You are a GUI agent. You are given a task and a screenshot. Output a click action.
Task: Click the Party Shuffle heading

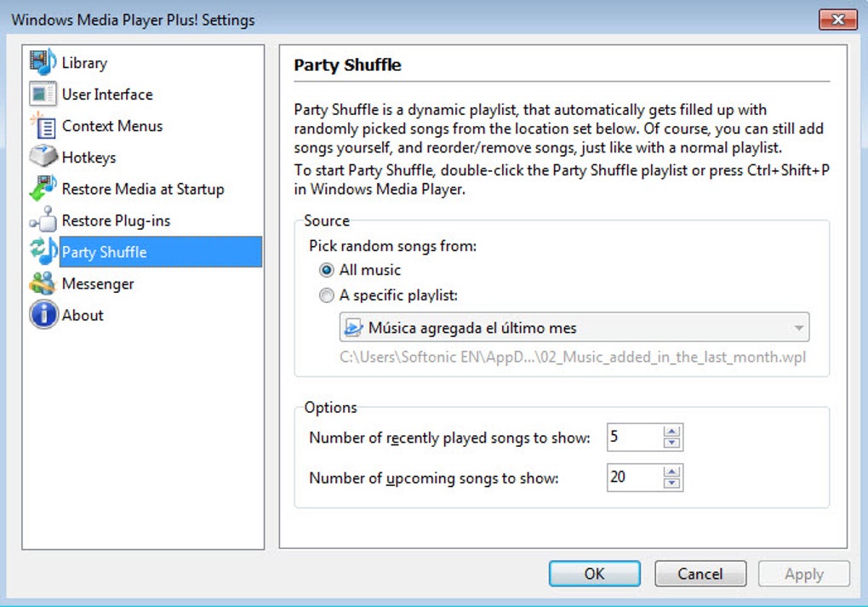pyautogui.click(x=348, y=66)
